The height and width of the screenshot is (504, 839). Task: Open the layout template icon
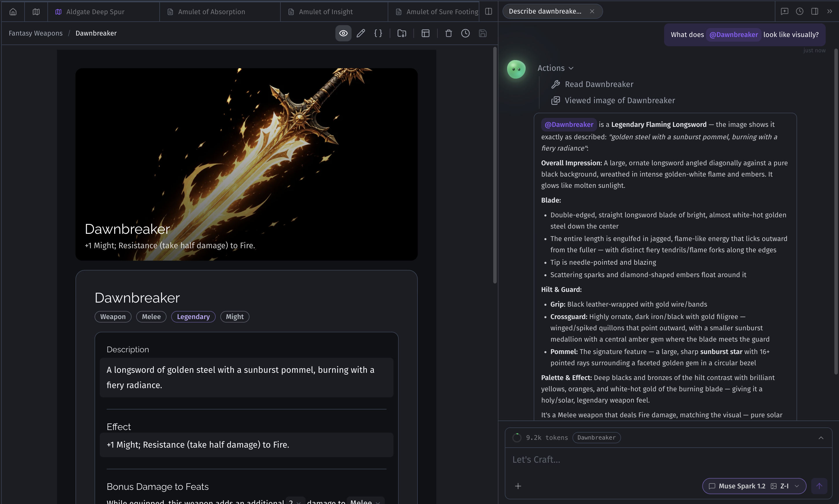coord(426,33)
